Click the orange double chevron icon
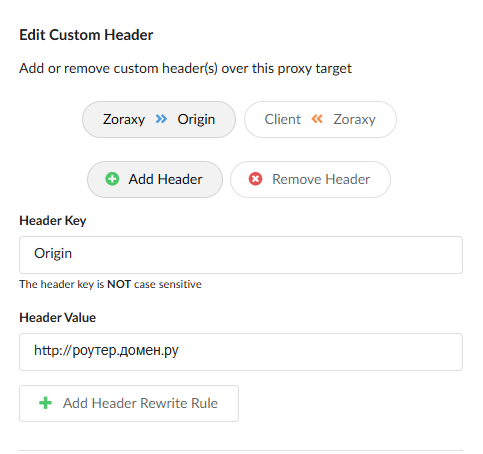Viewport: 483px width, 454px height. [317, 119]
